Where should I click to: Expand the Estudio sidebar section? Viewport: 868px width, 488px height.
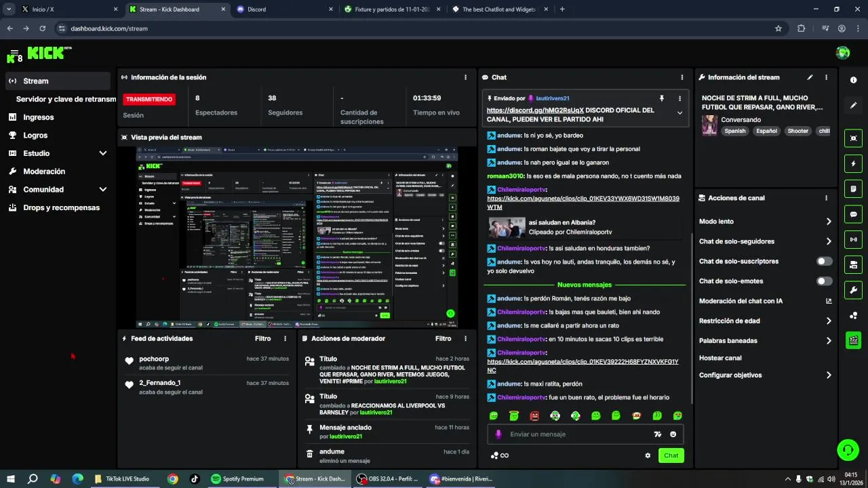click(103, 153)
